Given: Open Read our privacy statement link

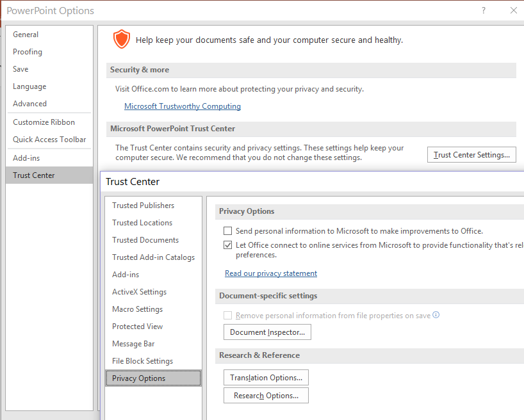Looking at the screenshot, I should click(x=271, y=273).
